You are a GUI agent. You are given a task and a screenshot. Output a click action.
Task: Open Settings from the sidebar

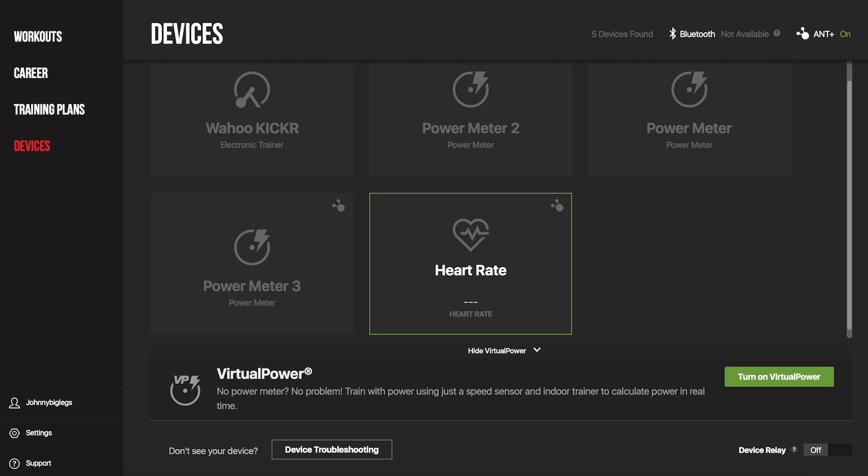(39, 433)
